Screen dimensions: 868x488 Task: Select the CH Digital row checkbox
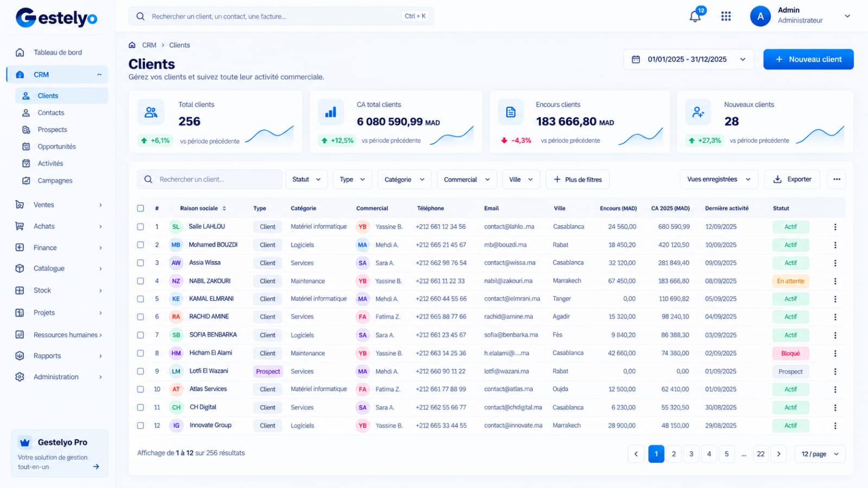tap(141, 407)
